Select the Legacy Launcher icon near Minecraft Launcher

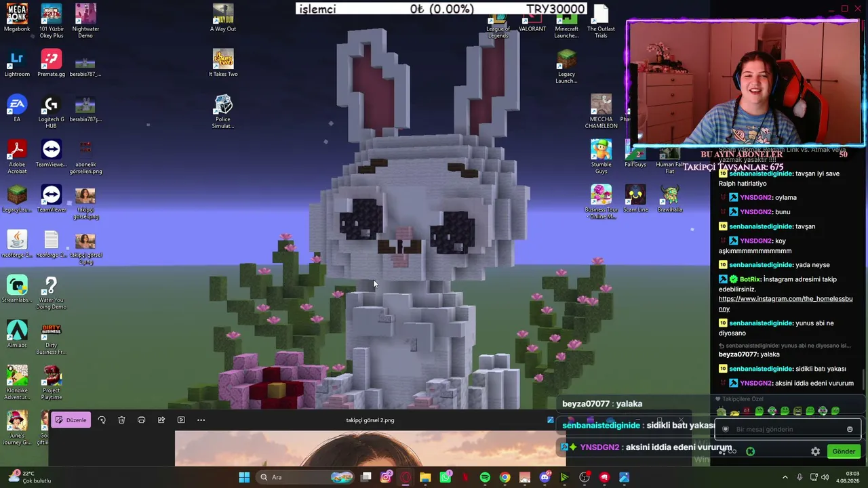click(x=566, y=66)
